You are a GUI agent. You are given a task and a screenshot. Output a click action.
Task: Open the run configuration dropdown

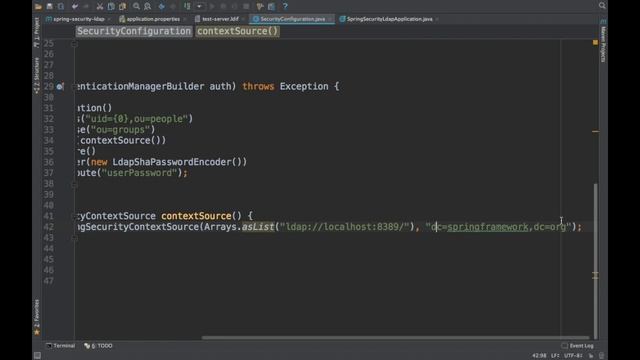point(200,6)
